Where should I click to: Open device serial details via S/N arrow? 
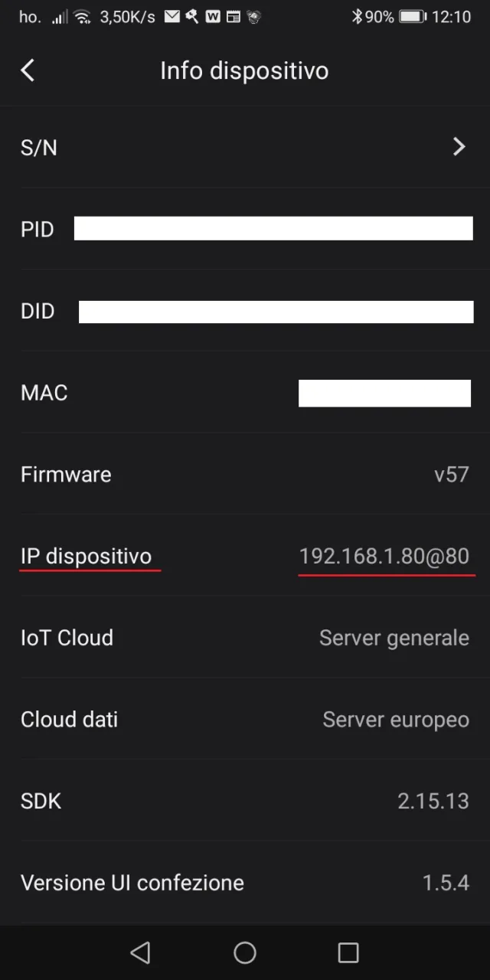[459, 147]
